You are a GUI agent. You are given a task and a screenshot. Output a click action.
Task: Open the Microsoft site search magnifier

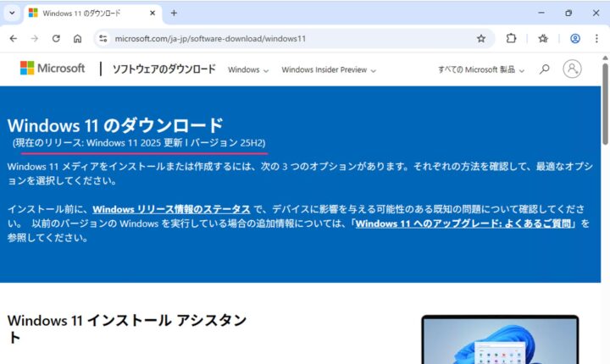click(x=545, y=69)
